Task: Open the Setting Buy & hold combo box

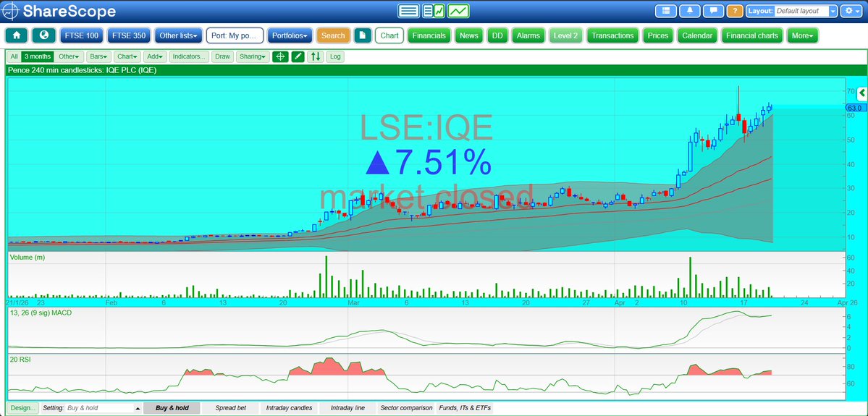Action: 104,408
